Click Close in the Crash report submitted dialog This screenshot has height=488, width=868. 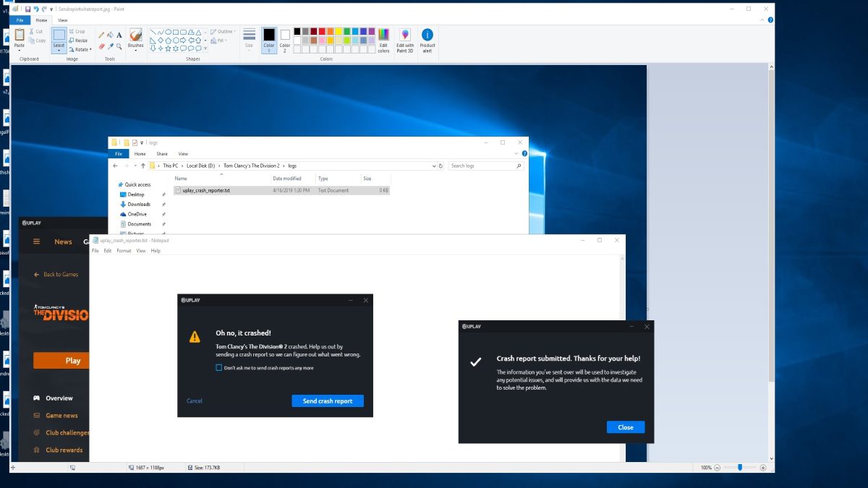pos(626,427)
